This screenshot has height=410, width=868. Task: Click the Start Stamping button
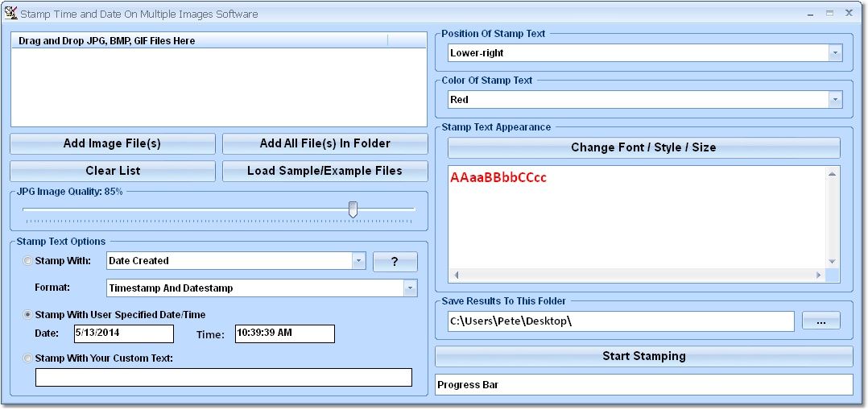[x=644, y=356]
